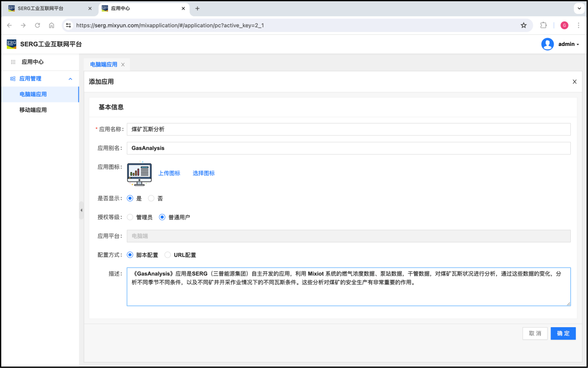The image size is (588, 368).
Task: Collapse the sidebar using the splitter arrow
Action: click(x=82, y=210)
